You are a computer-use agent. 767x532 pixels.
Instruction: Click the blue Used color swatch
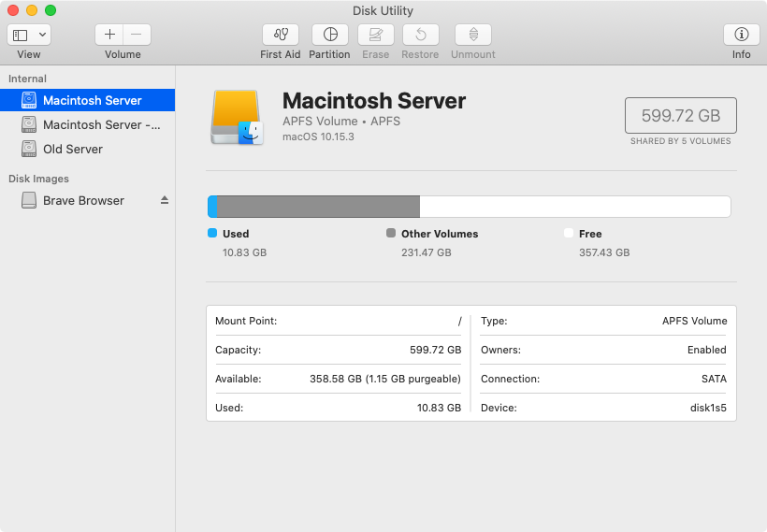[212, 233]
